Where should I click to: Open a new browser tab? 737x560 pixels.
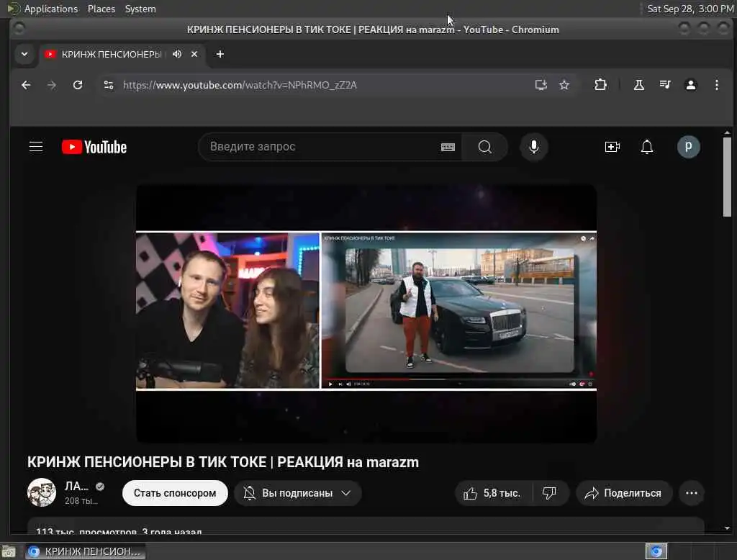(x=220, y=54)
